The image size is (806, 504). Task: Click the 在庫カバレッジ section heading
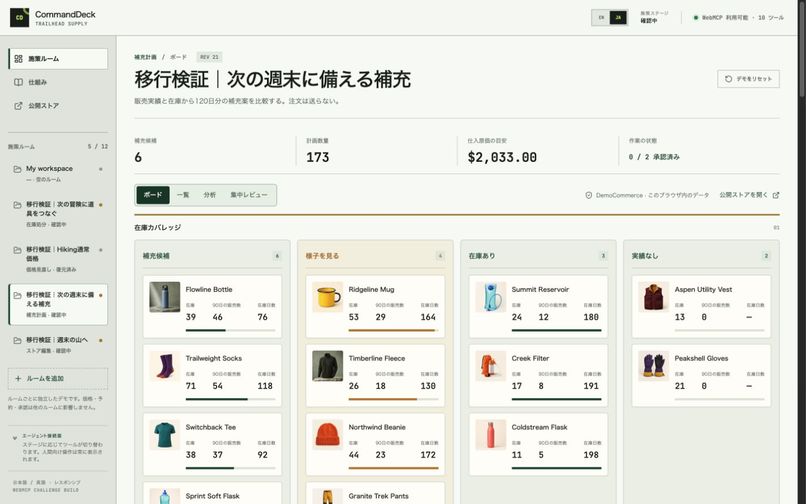click(157, 227)
